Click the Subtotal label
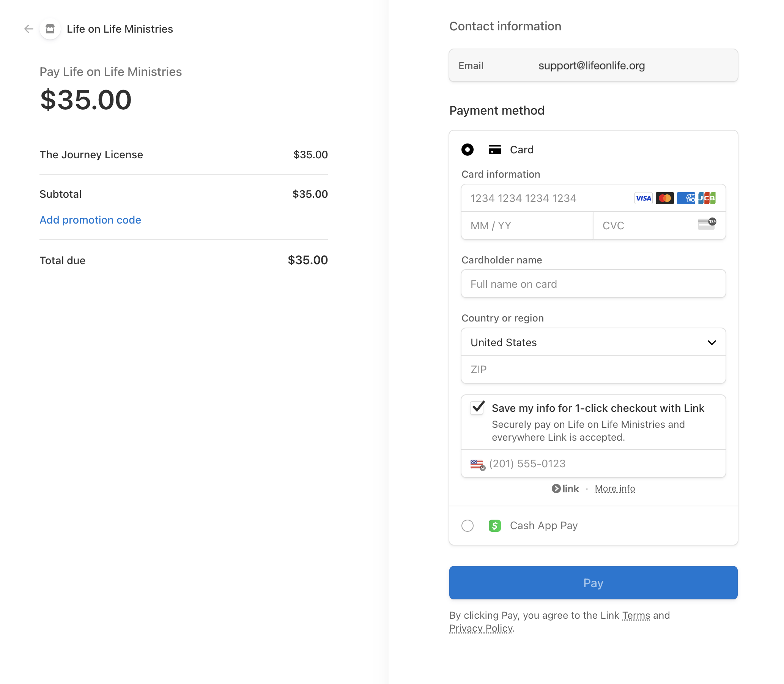Image resolution: width=784 pixels, height=684 pixels. 60,194
